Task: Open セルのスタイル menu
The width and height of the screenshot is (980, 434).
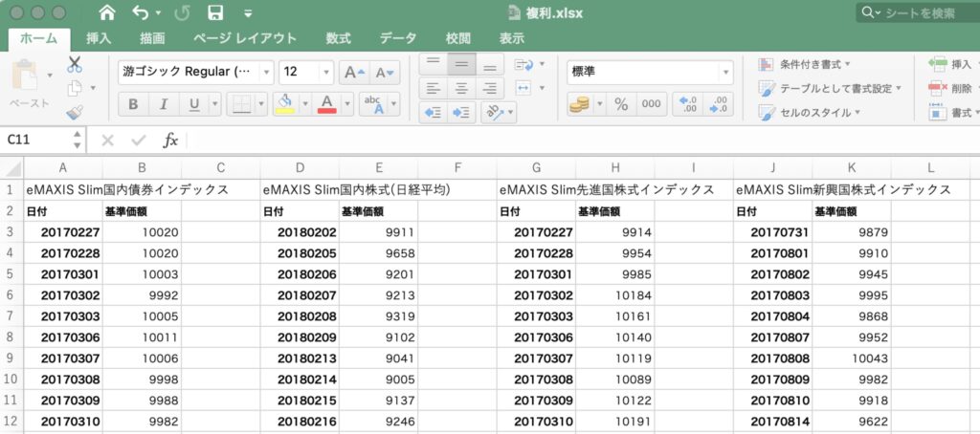Action: point(810,113)
